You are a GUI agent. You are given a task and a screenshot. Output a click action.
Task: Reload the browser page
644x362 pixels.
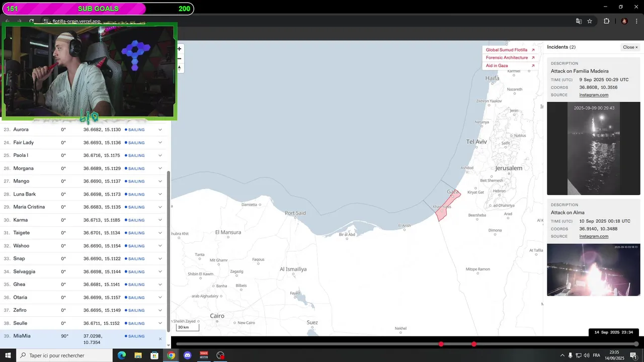point(32,21)
